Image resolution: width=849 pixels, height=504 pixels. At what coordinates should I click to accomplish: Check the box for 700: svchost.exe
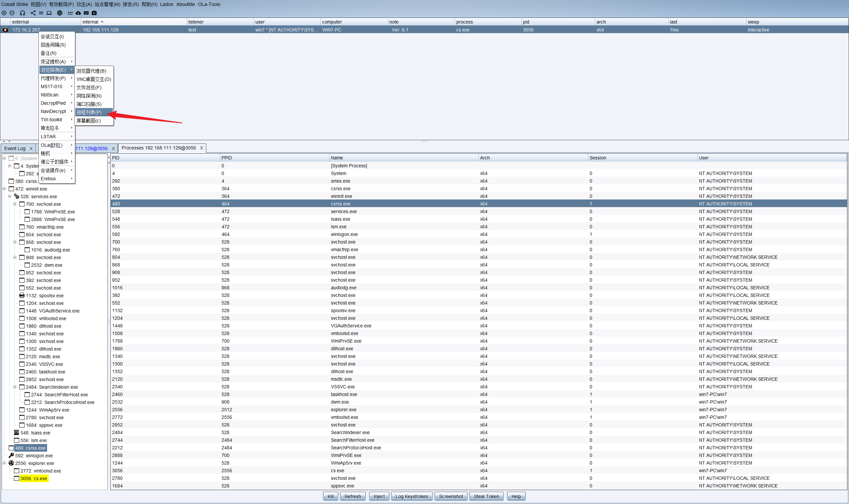click(x=22, y=204)
